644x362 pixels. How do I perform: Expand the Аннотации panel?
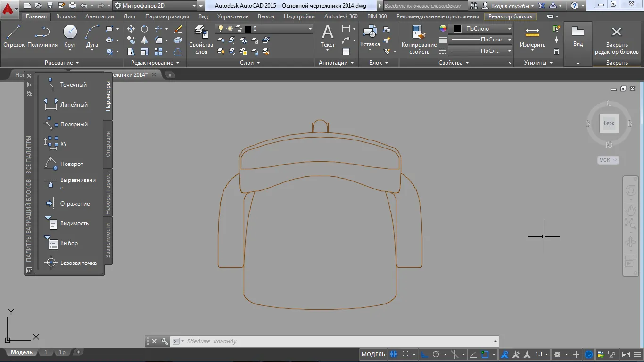[x=336, y=63]
